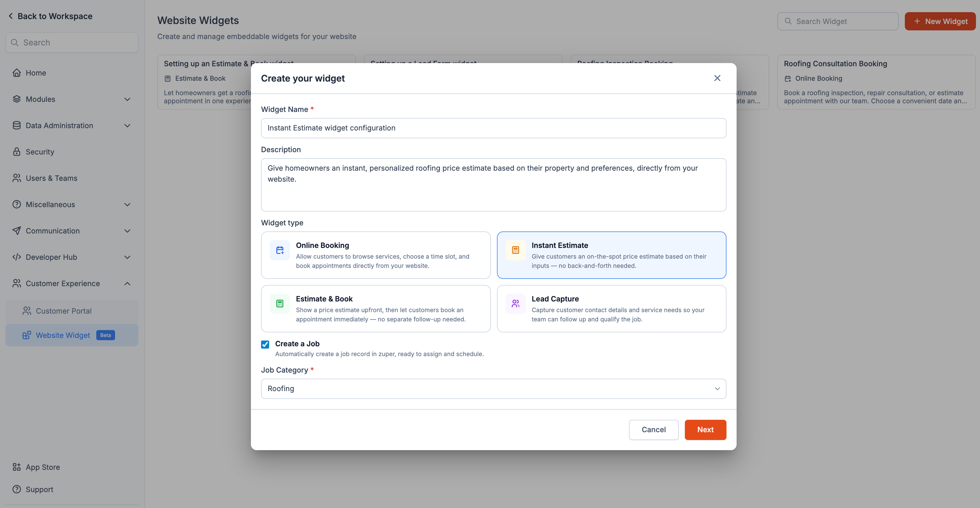
Task: Click the purple Lead Capture people icon
Action: pos(515,303)
